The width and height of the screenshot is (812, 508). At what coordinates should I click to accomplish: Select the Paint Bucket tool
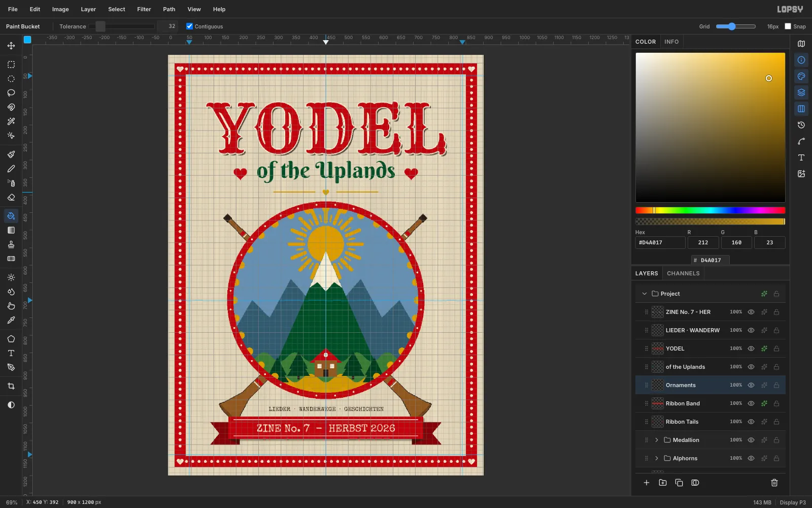[x=11, y=216]
